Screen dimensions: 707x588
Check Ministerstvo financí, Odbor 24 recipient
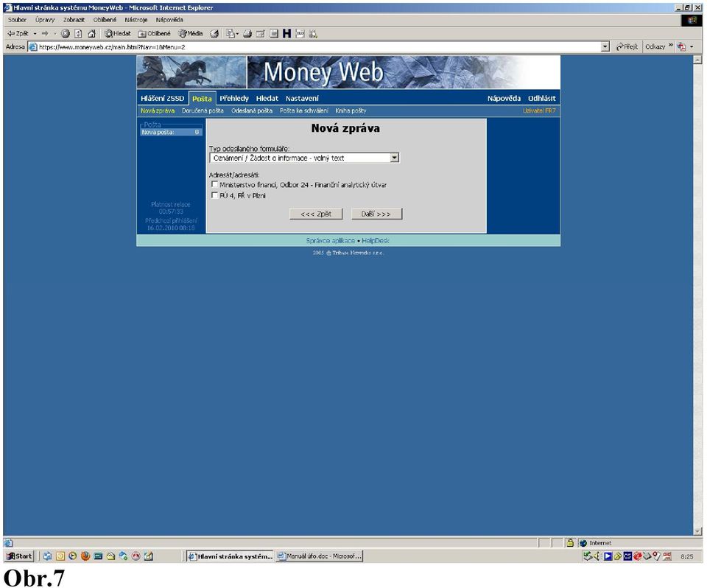point(214,184)
